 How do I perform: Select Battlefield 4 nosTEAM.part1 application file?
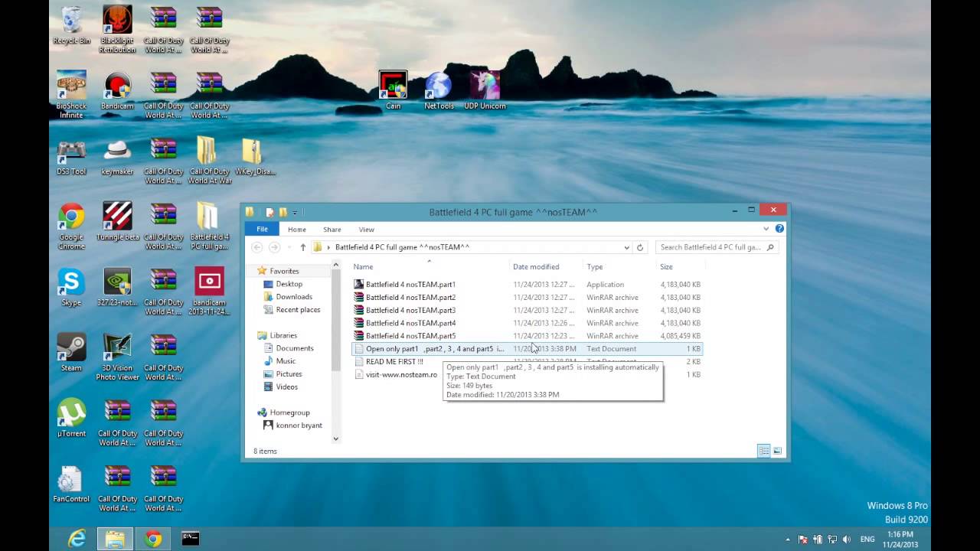[527, 285]
